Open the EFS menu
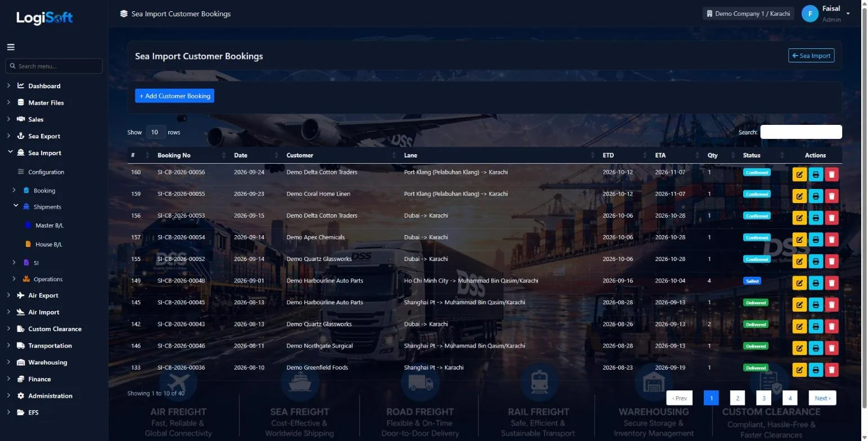 [34, 412]
